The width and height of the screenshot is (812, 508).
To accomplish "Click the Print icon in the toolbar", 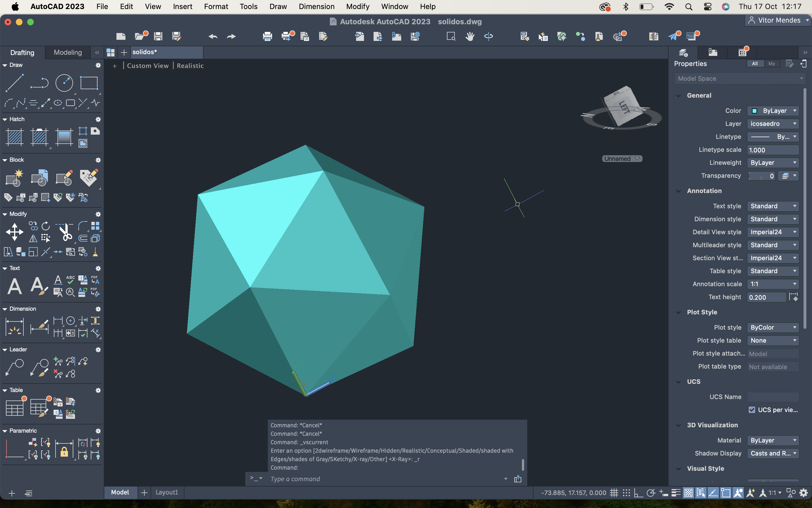I will 267,36.
